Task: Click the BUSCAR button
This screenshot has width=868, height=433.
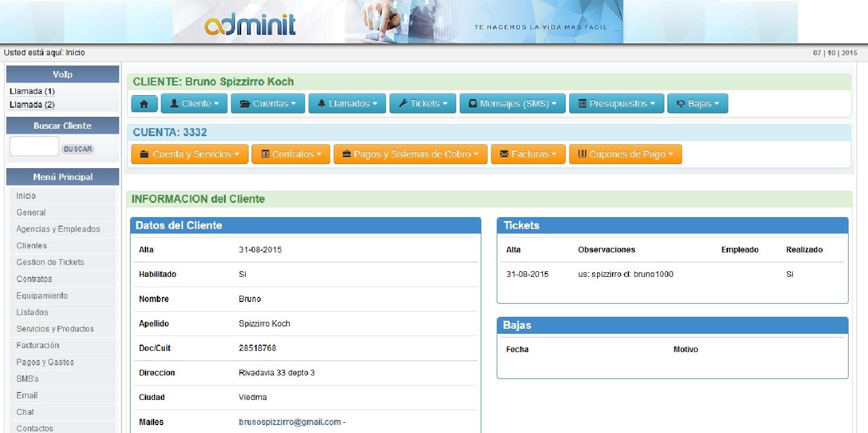Action: [x=78, y=149]
